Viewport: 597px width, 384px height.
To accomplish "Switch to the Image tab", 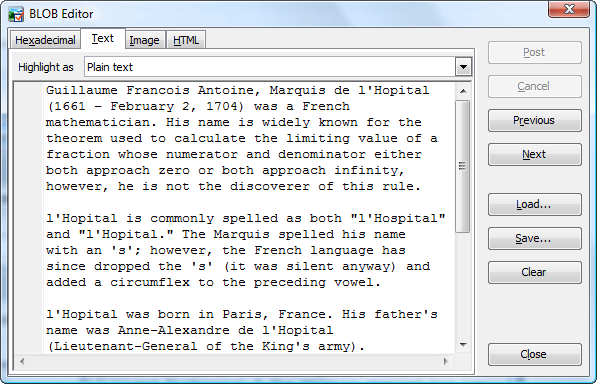I will tap(145, 40).
